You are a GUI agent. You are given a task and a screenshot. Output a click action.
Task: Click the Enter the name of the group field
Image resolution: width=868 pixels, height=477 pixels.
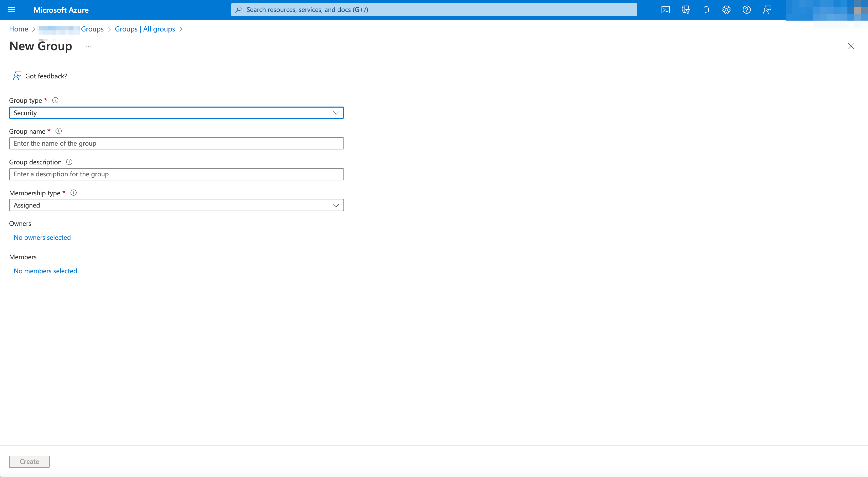[x=176, y=143]
